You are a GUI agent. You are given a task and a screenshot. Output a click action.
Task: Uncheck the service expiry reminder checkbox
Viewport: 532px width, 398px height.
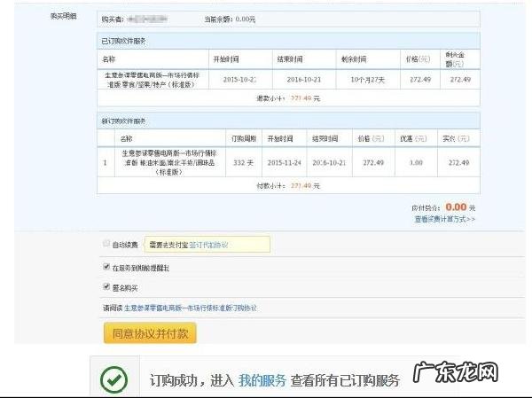tap(106, 267)
